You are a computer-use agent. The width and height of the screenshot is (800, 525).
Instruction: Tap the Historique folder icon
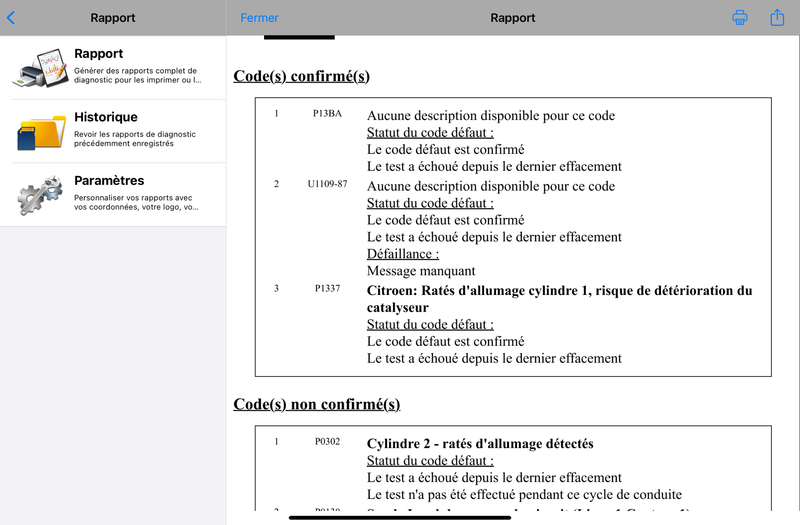click(41, 132)
